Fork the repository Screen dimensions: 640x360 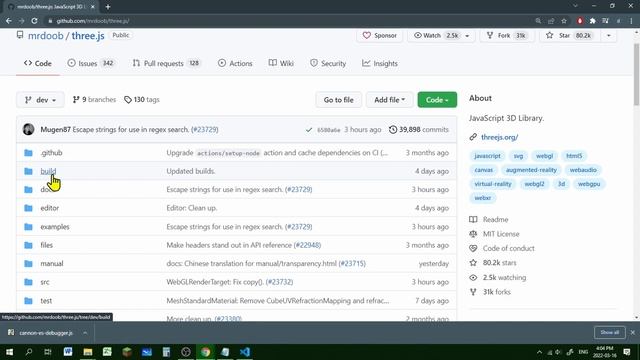pyautogui.click(x=506, y=36)
